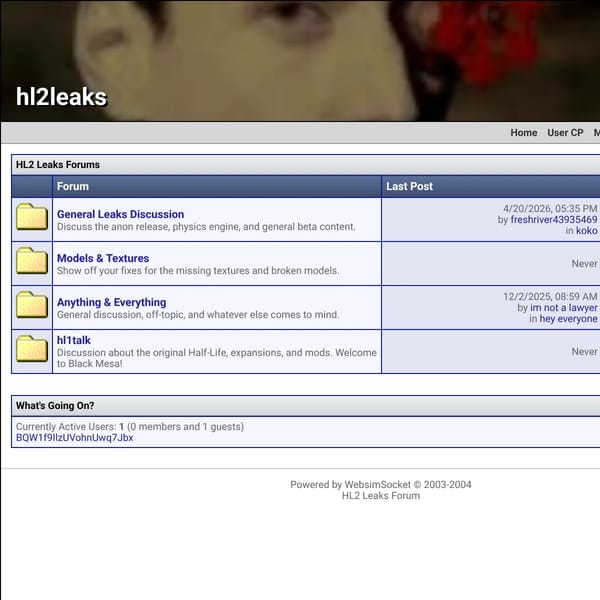The width and height of the screenshot is (600, 600).
Task: Open the User CP navigation item
Action: 565,133
